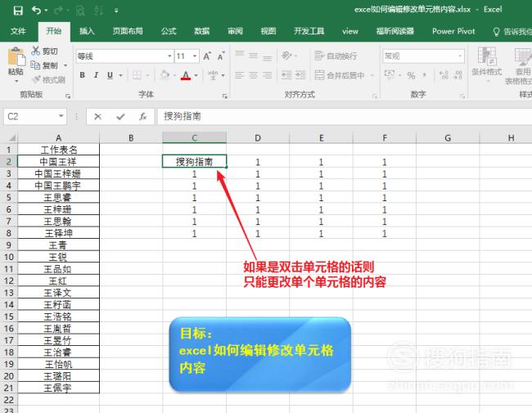Click the Cut (剪切) button

click(x=44, y=51)
